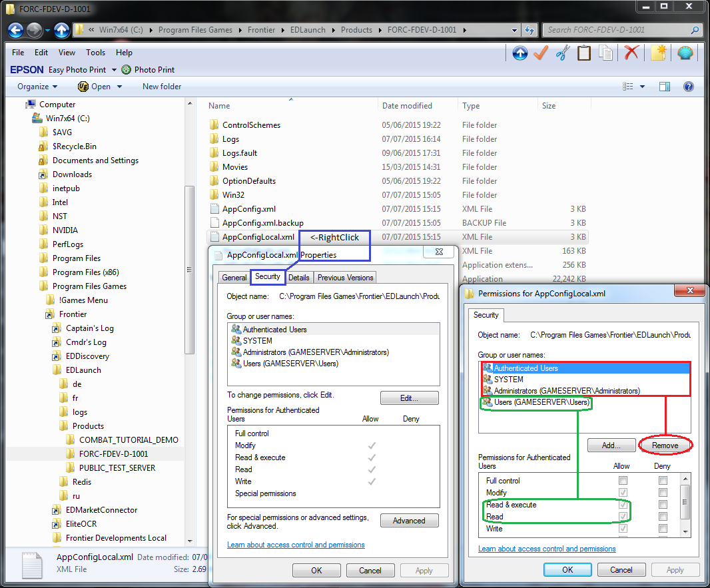This screenshot has width=710, height=588.
Task: Click the address bar refresh icon
Action: (529, 30)
